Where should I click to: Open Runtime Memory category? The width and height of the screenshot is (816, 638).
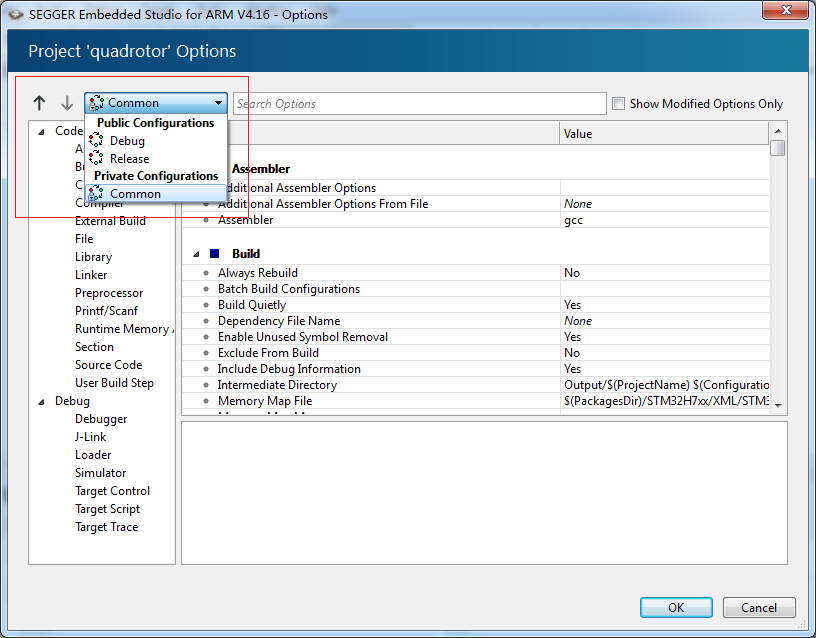124,329
